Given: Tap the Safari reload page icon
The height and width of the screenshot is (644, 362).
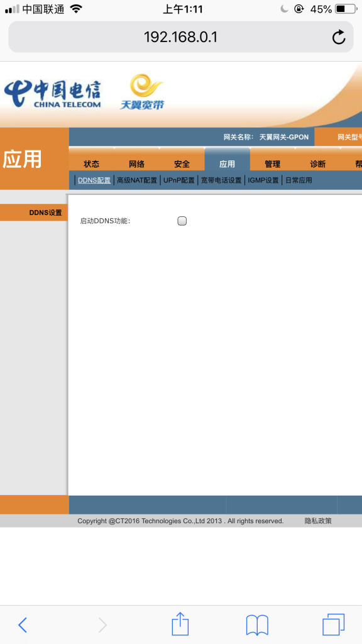Looking at the screenshot, I should (339, 37).
